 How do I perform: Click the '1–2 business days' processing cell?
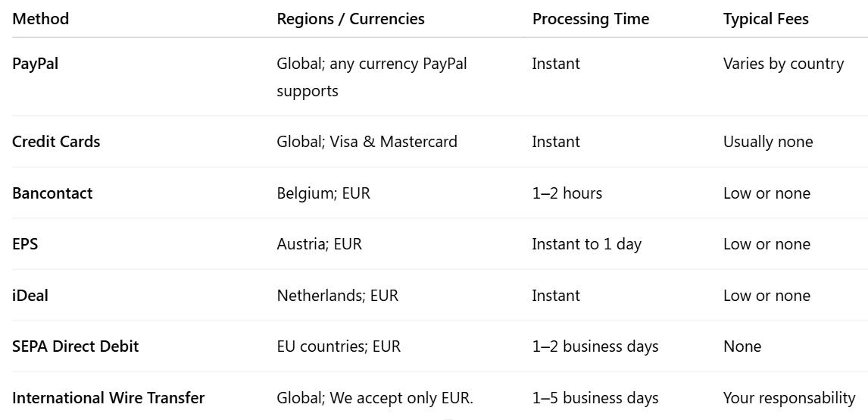(595, 346)
